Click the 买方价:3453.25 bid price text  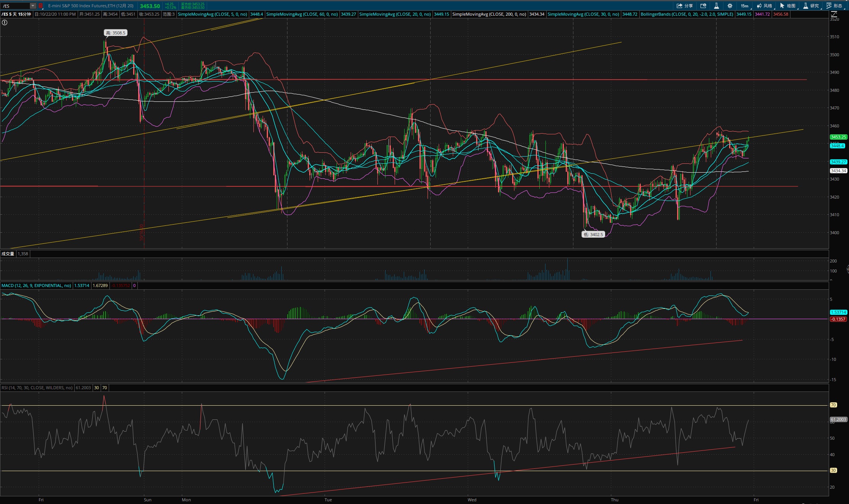pyautogui.click(x=193, y=4)
